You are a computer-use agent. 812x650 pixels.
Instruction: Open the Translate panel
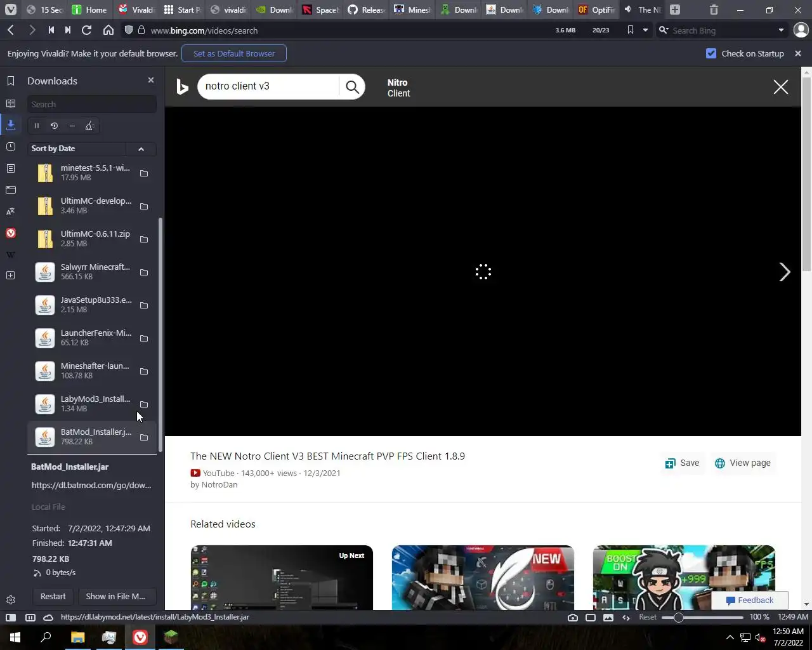click(11, 211)
